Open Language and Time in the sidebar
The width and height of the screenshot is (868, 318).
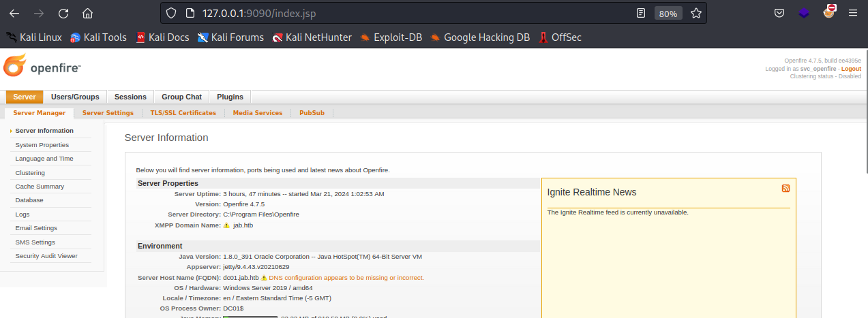click(x=44, y=159)
